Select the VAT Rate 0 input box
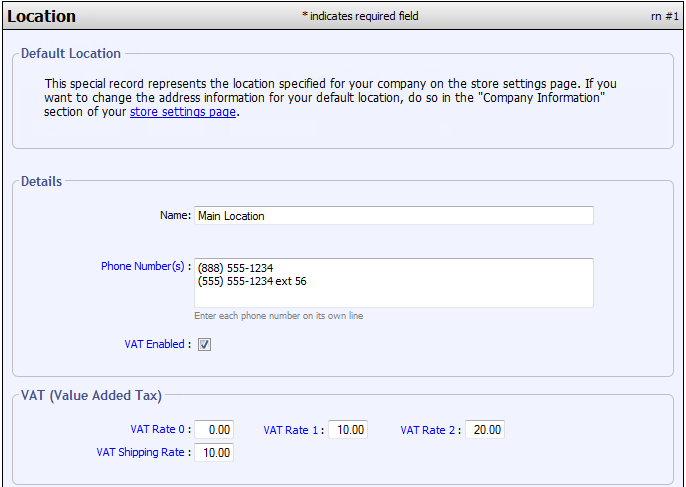 (x=214, y=430)
